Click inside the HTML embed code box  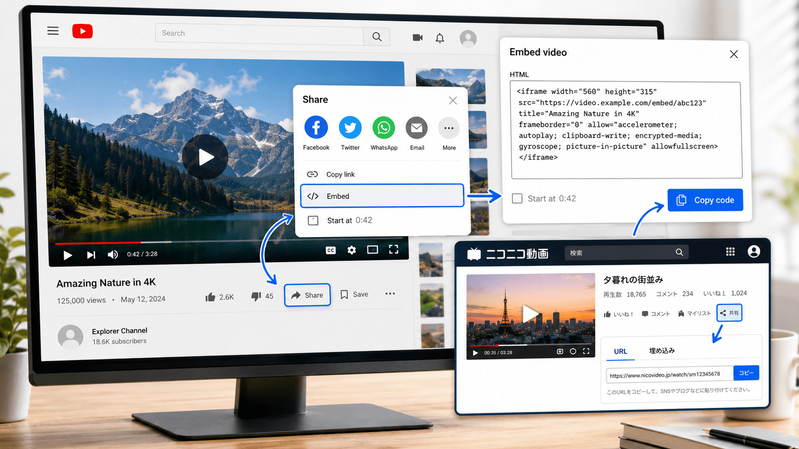tap(627, 130)
